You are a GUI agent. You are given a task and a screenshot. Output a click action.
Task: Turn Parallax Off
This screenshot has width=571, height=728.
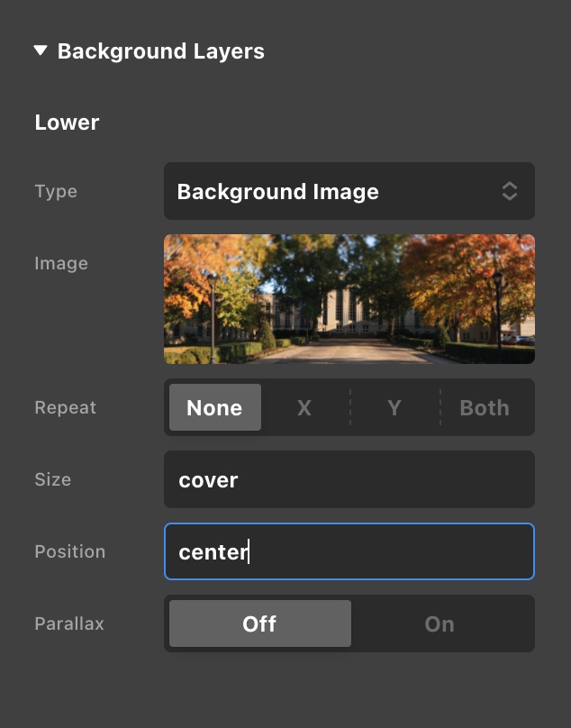point(260,623)
